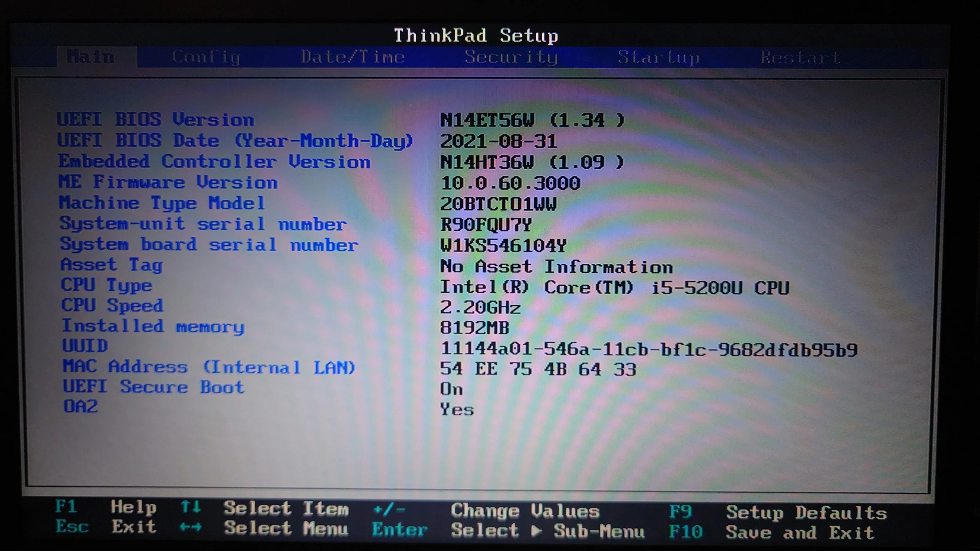Open the Restart tab
This screenshot has height=551, width=980.
pyautogui.click(x=800, y=58)
